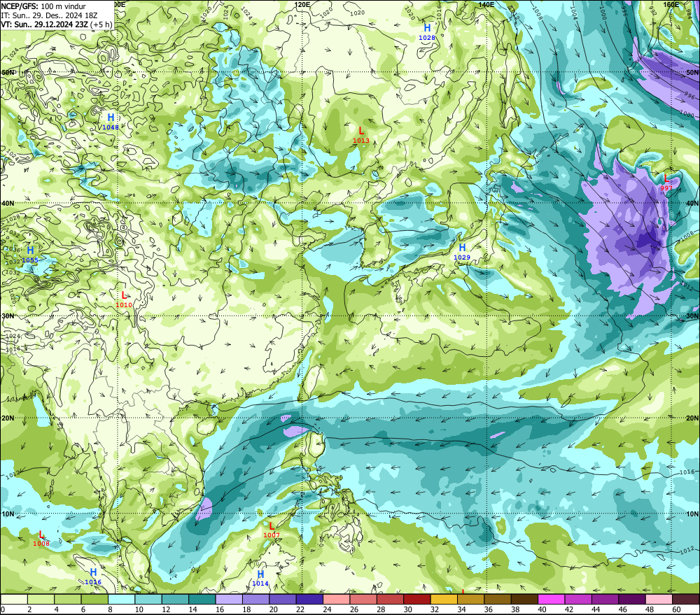
Task: Click the light cyan 8–10 legend swatch
Action: tap(121, 599)
